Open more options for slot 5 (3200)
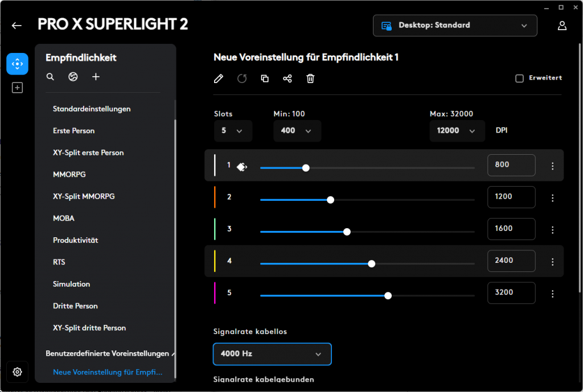Viewport: 583px width, 392px height. [552, 294]
